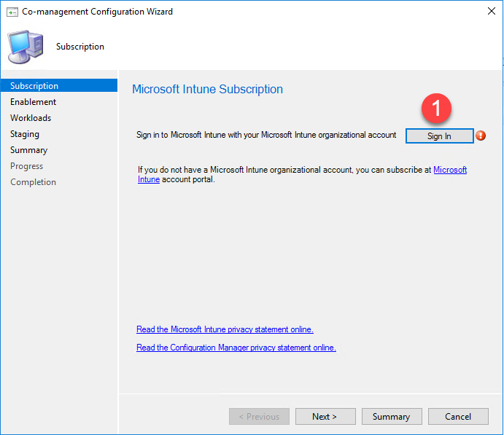Image resolution: width=504 pixels, height=435 pixels.
Task: Open the Microsoft Intune account portal link
Action: tap(449, 170)
